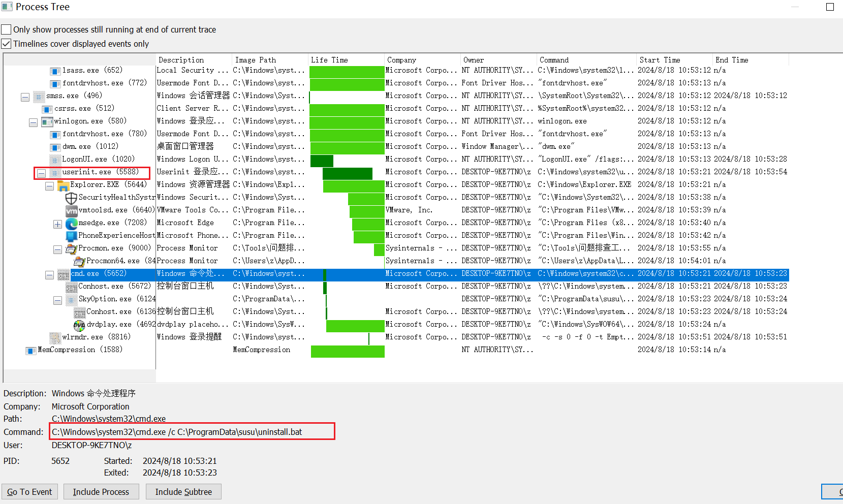Click the path C:\Windows\system32\cmd.exe text
Image resolution: width=843 pixels, height=504 pixels.
[109, 419]
